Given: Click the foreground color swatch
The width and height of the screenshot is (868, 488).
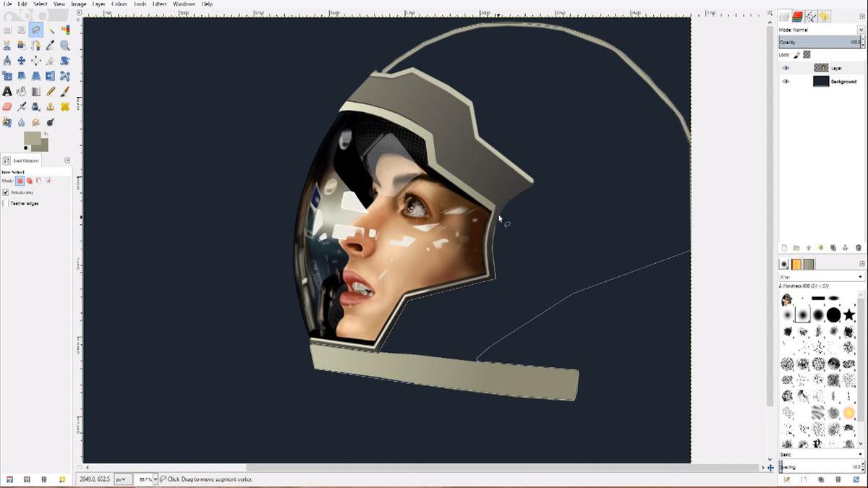Looking at the screenshot, I should [33, 137].
